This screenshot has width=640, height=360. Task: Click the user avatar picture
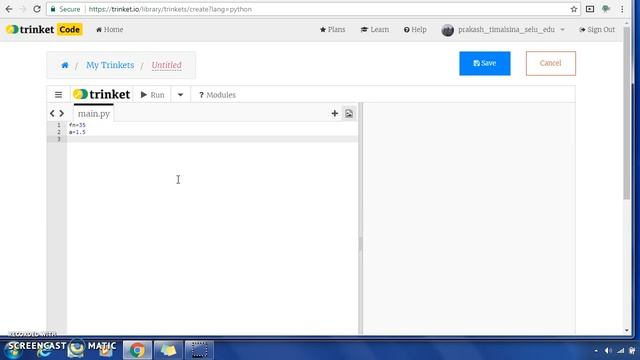tap(448, 30)
